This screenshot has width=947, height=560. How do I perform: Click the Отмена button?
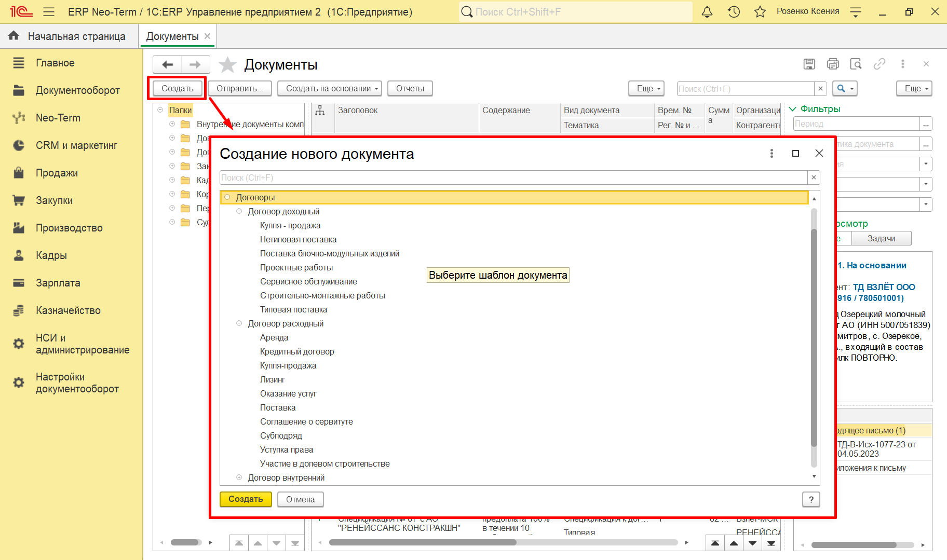tap(300, 499)
